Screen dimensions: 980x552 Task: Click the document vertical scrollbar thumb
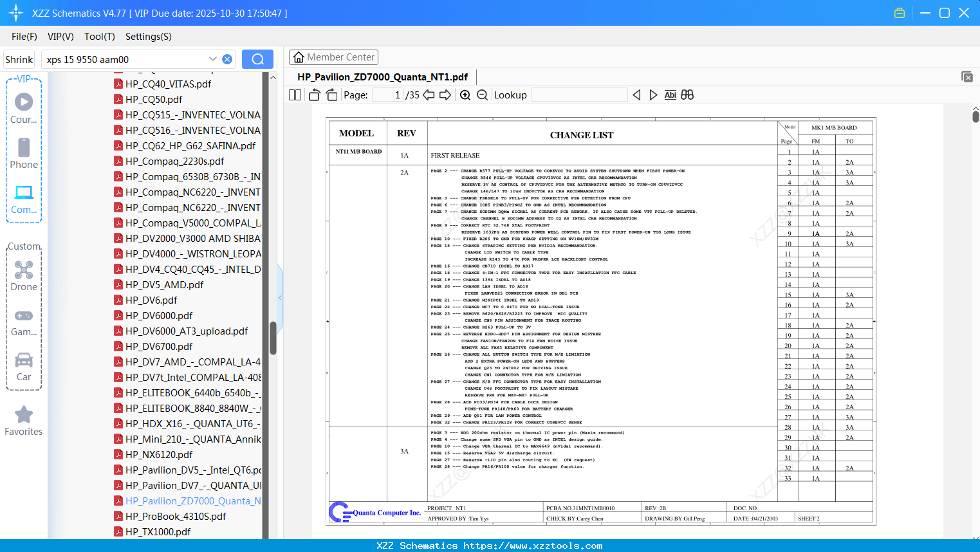[x=975, y=116]
